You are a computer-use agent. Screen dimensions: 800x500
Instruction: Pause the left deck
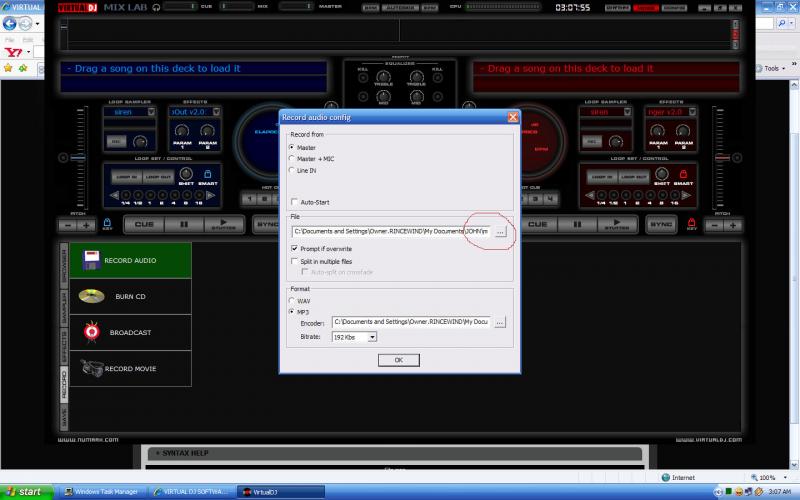[x=184, y=224]
